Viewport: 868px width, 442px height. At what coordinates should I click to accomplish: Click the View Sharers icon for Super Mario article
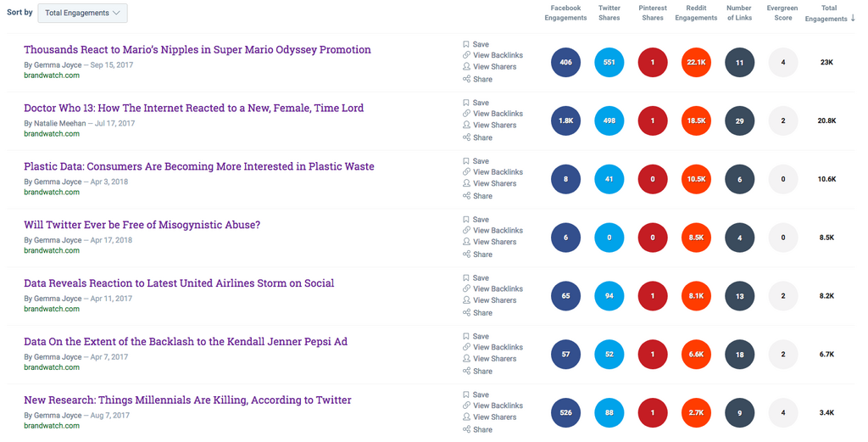coord(466,67)
